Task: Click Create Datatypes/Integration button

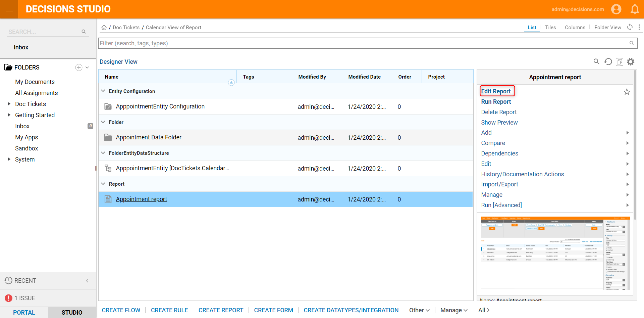Action: pyautogui.click(x=351, y=310)
